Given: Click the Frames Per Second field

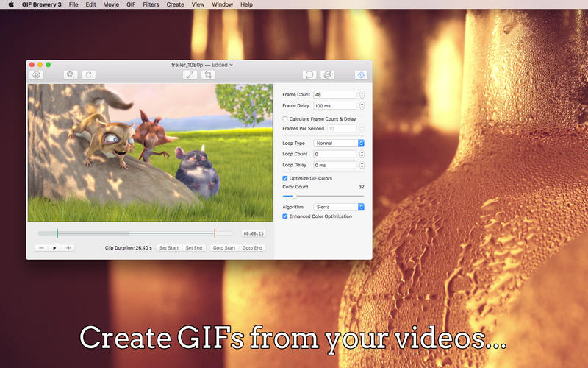Looking at the screenshot, I should (x=342, y=128).
